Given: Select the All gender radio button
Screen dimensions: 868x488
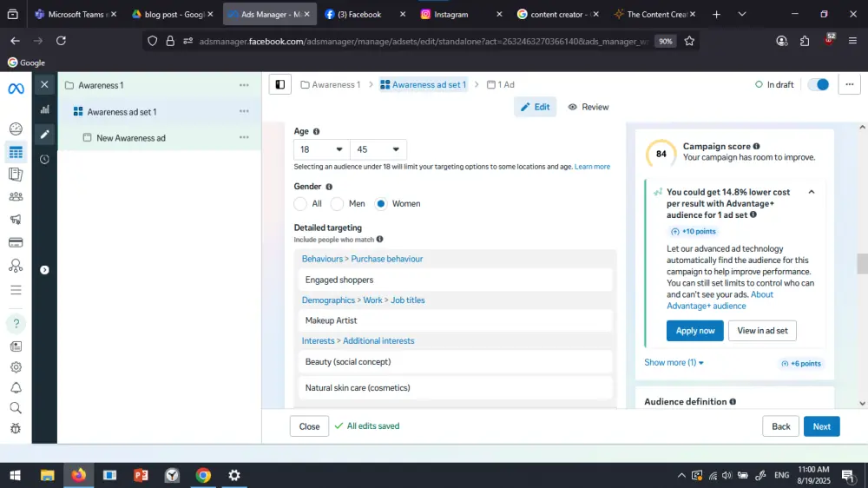Looking at the screenshot, I should (x=300, y=204).
